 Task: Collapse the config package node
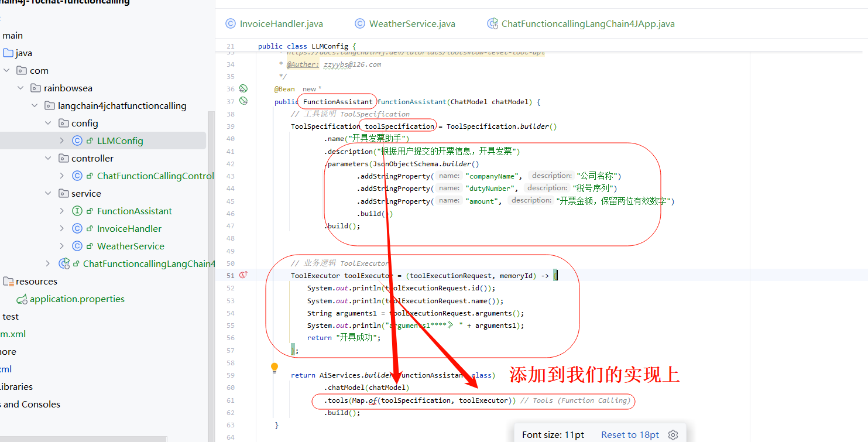tap(49, 124)
